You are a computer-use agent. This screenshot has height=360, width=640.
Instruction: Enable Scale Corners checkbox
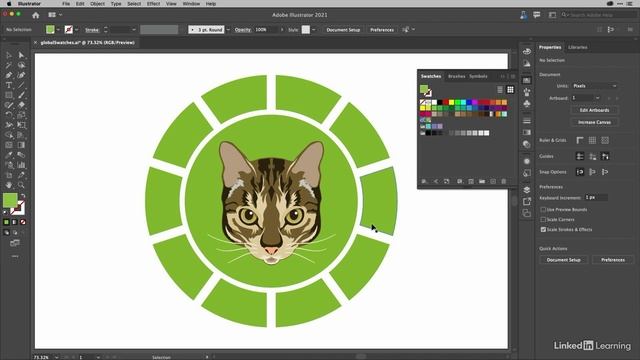[543, 220]
